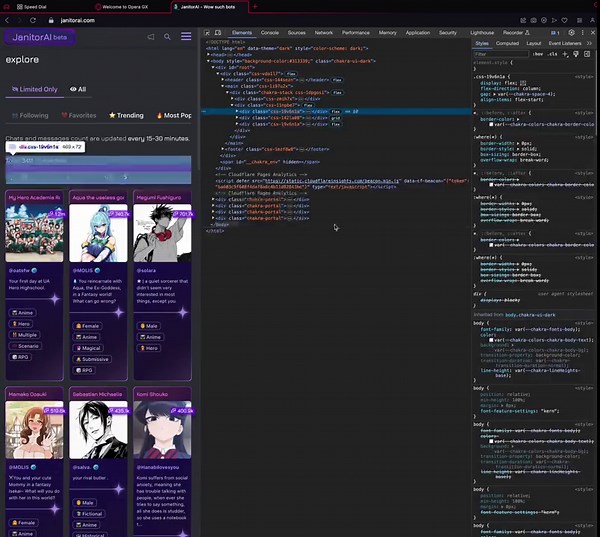The image size is (600, 537).
Task: Click the play icon in the browser address bar
Action: [x=554, y=20]
